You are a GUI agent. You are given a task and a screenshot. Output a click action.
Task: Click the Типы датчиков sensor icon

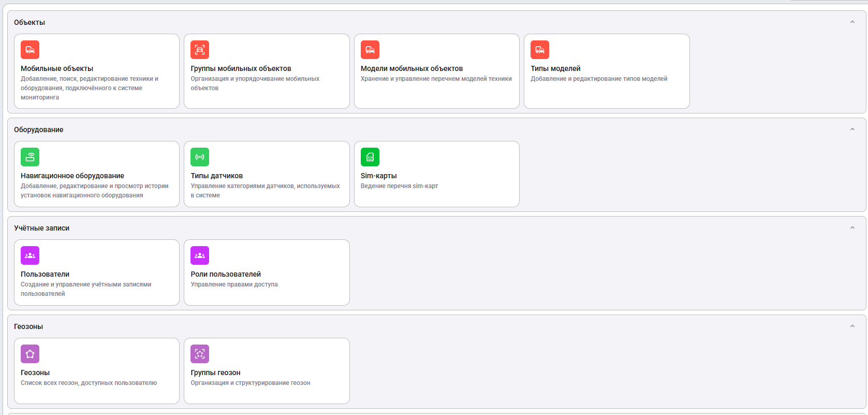point(200,157)
